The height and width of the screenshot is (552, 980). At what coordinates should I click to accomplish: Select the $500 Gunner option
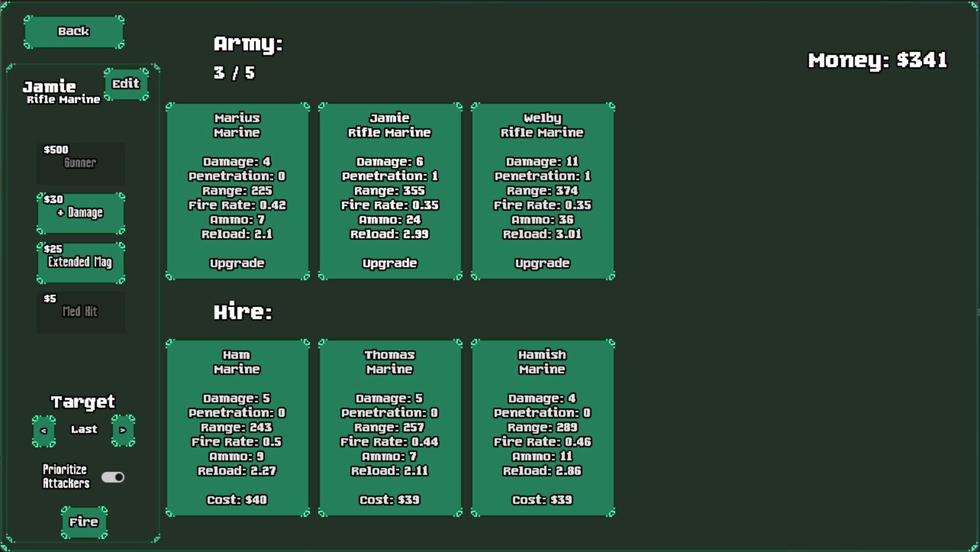pos(80,163)
